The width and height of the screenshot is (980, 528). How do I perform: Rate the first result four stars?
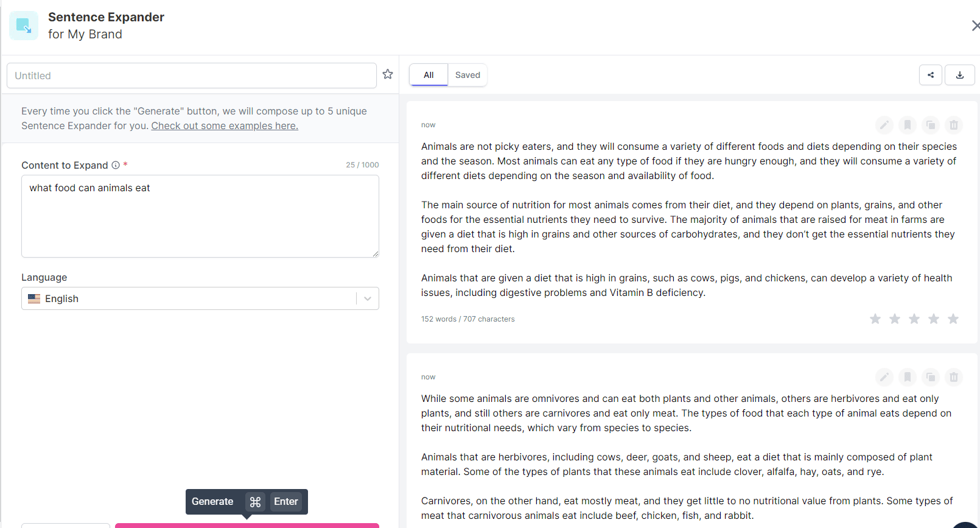tap(934, 319)
